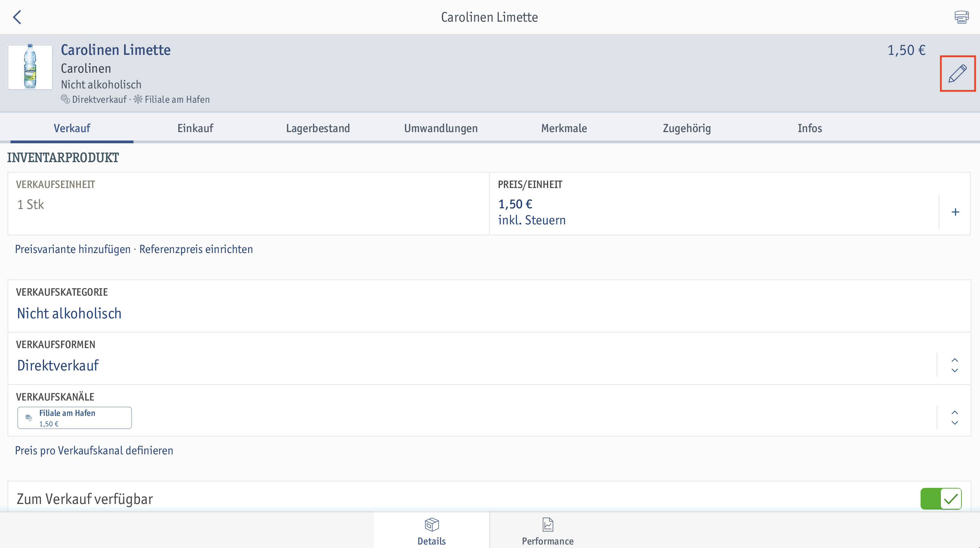Switch to the Einkauf tab
The height and width of the screenshot is (548, 980).
pos(195,128)
